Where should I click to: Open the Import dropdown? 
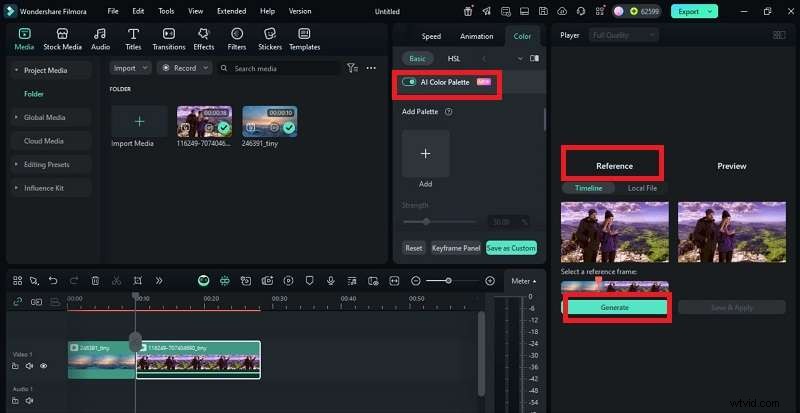click(x=131, y=68)
